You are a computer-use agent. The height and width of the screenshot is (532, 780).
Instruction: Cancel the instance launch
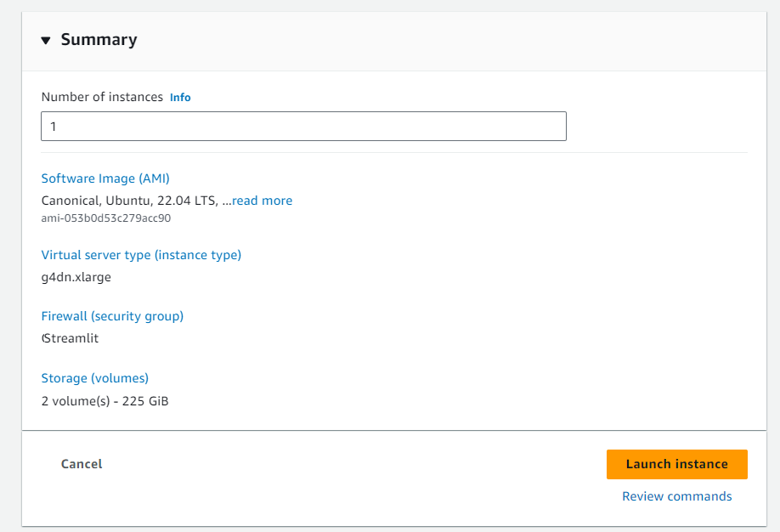click(82, 464)
